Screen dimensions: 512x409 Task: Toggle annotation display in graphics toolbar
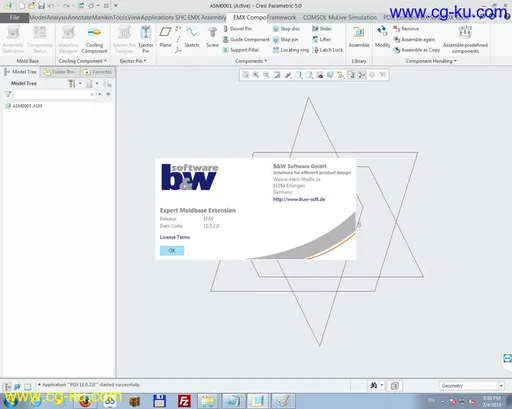click(x=351, y=75)
